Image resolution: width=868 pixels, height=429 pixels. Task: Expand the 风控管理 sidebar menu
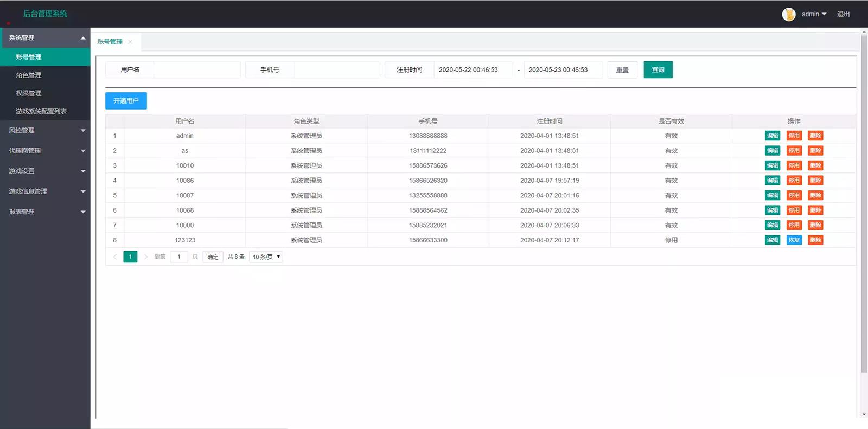pyautogui.click(x=45, y=130)
